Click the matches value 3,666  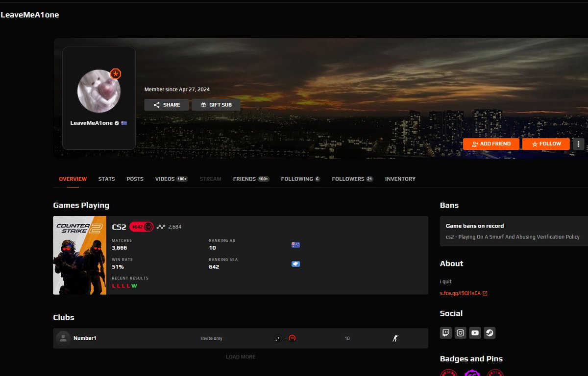[120, 248]
